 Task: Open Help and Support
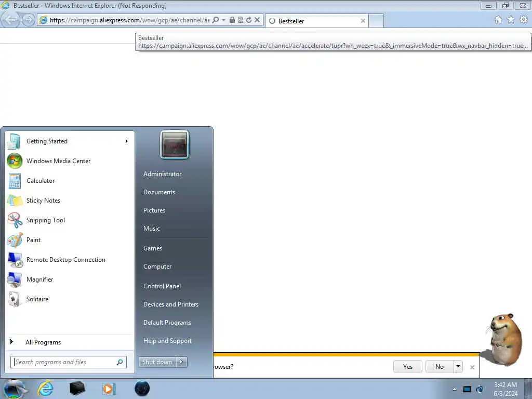pyautogui.click(x=167, y=341)
